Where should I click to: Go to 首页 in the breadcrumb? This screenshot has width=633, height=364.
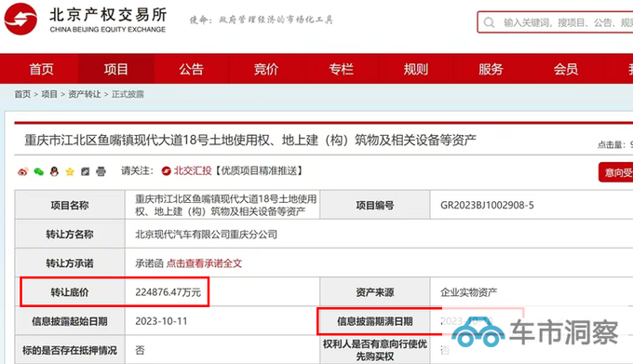(x=22, y=94)
